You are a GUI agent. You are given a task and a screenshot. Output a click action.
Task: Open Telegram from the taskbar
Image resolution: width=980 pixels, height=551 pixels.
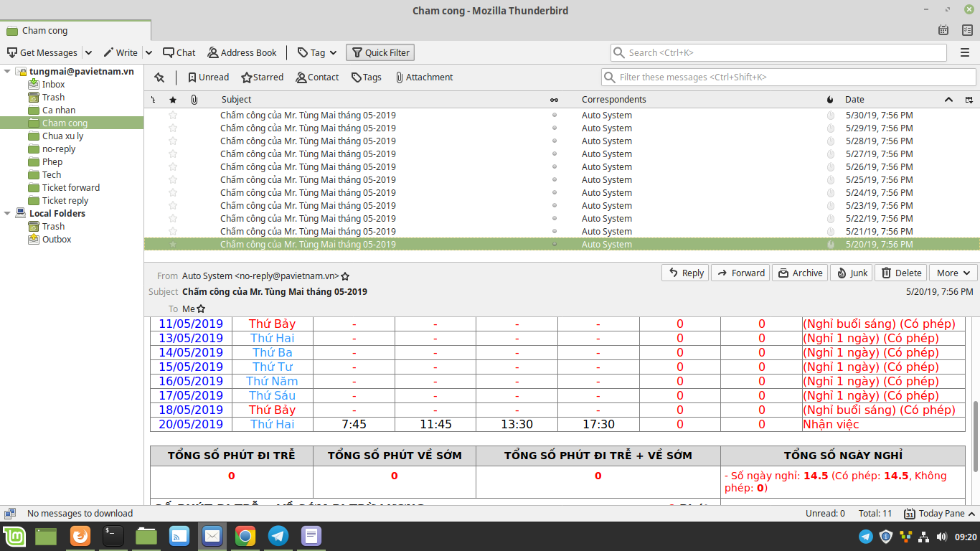tap(278, 536)
